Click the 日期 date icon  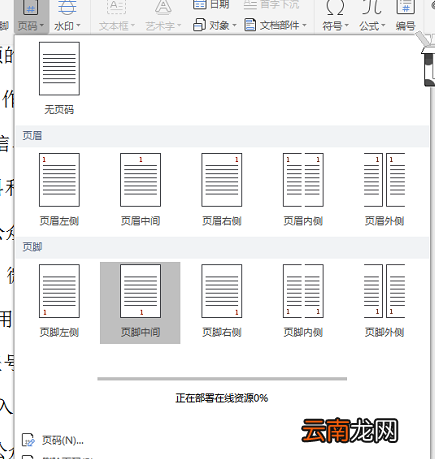click(x=200, y=4)
